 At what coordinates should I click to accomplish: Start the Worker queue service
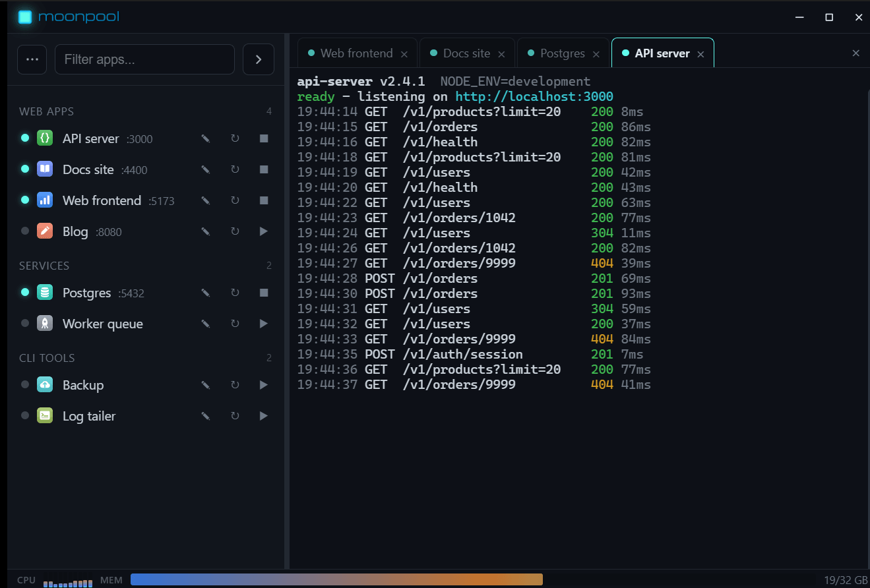tap(264, 324)
